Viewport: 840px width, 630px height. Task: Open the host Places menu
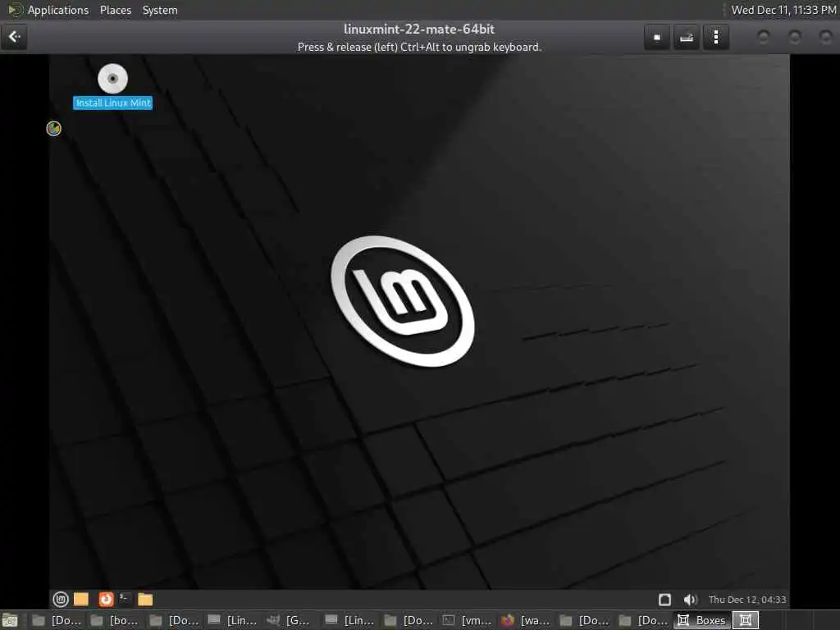(115, 10)
